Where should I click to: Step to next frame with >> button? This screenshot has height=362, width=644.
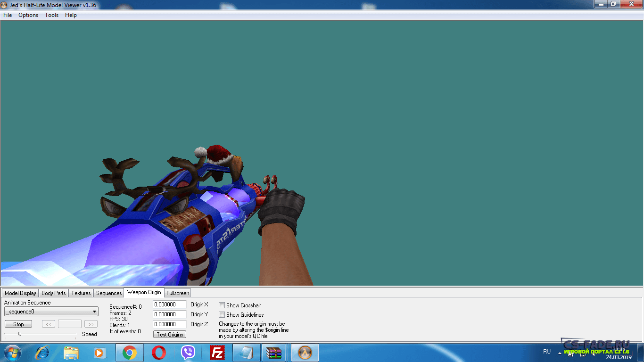click(x=91, y=324)
